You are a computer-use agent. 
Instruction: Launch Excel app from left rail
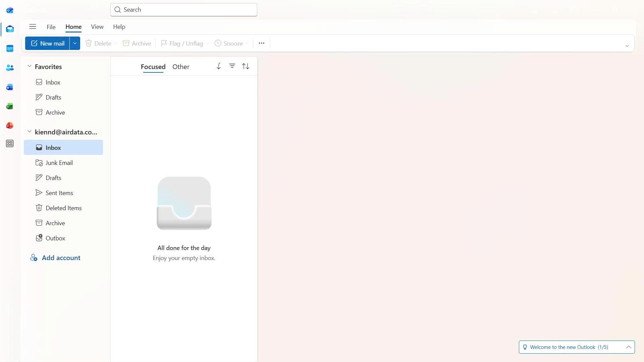[x=10, y=106]
